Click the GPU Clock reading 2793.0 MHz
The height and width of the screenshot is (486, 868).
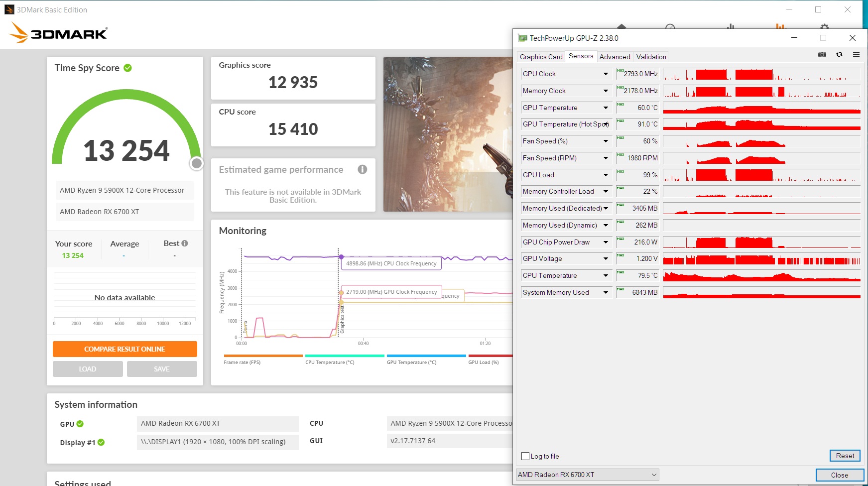(637, 74)
